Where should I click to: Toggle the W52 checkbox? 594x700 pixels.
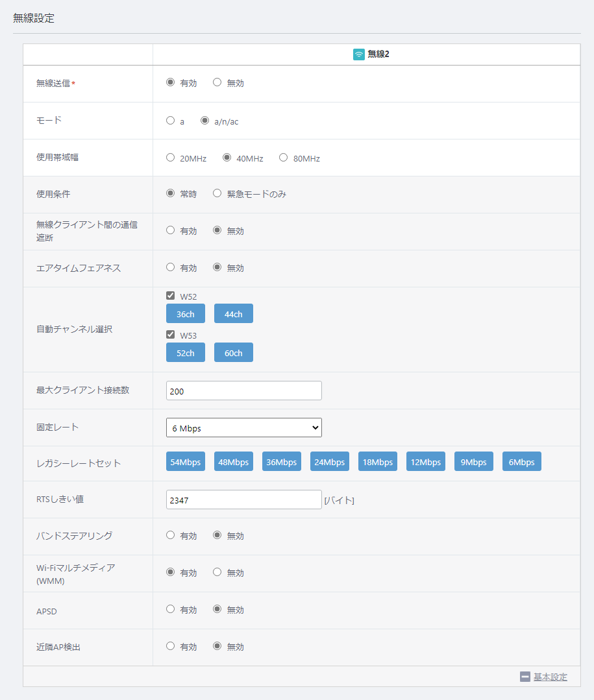coord(170,296)
